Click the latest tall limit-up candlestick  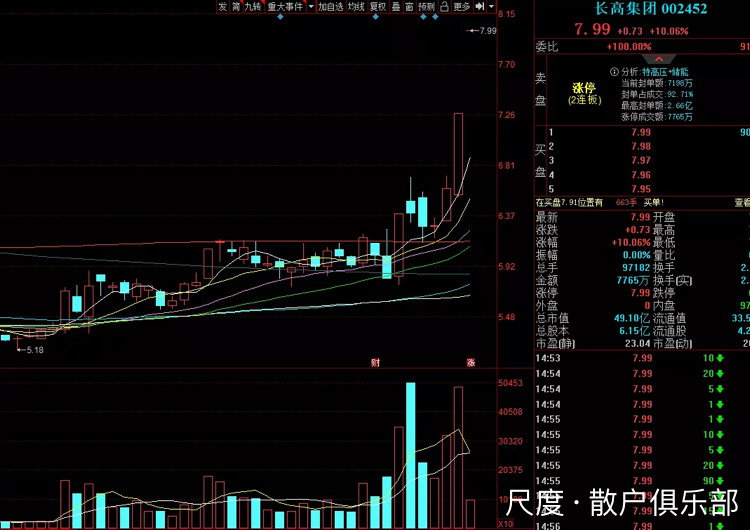click(x=458, y=154)
